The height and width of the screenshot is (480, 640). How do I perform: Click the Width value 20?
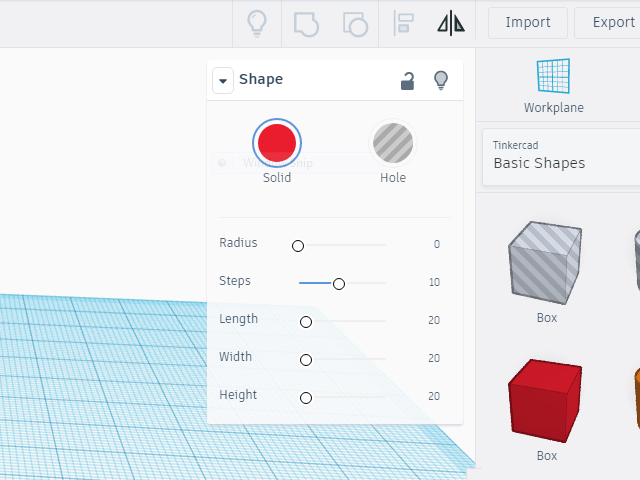click(434, 358)
